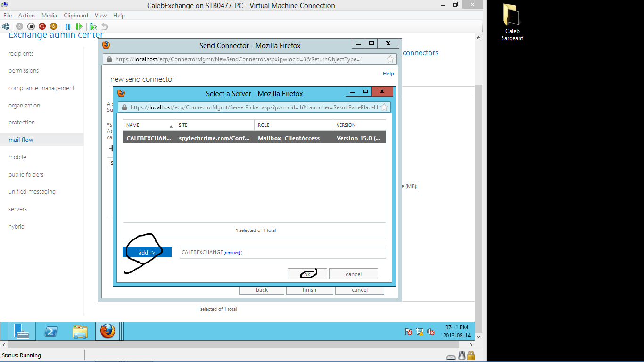Bookmark the ServerPicker page with the star
Image resolution: width=644 pixels, height=362 pixels.
pos(384,107)
